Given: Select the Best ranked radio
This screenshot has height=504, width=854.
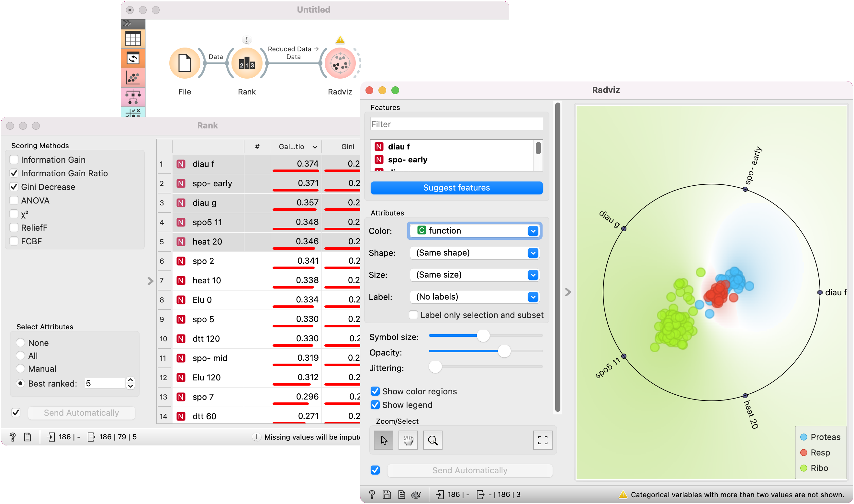Looking at the screenshot, I should click(x=20, y=383).
